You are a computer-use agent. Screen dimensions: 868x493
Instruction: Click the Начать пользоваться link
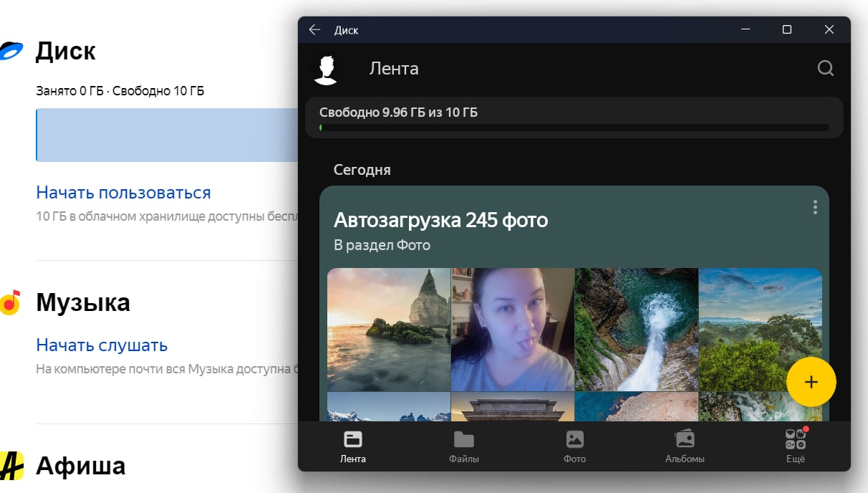tap(123, 193)
